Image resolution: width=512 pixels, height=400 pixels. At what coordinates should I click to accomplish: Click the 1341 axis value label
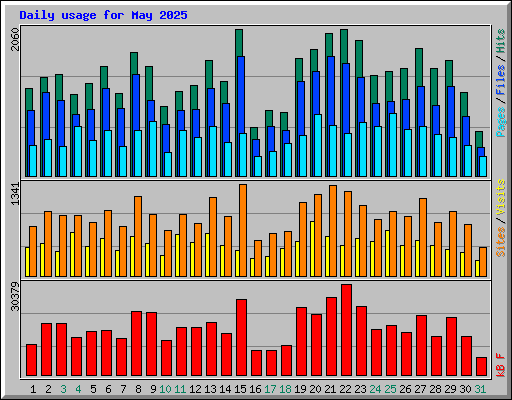15,194
